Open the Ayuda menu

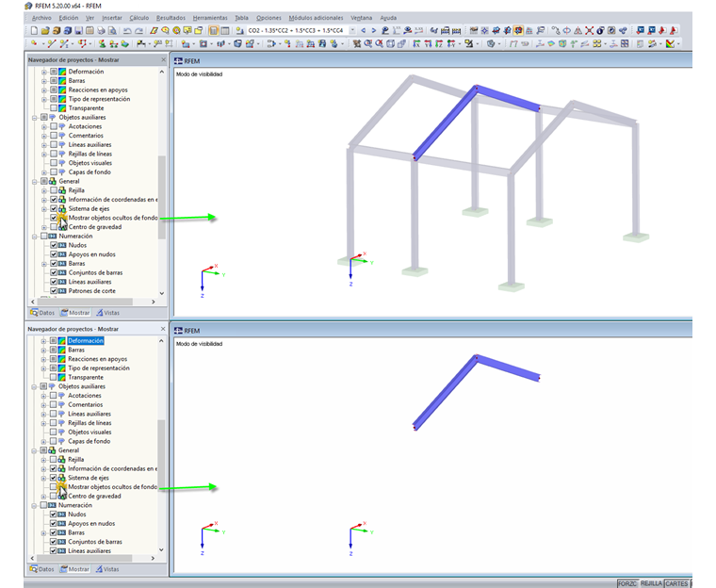tap(388, 18)
